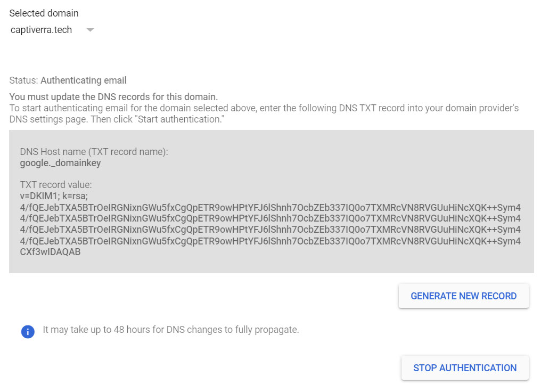This screenshot has width=541, height=392.
Task: Click empty area of gray DNS record box
Action: pos(310,162)
